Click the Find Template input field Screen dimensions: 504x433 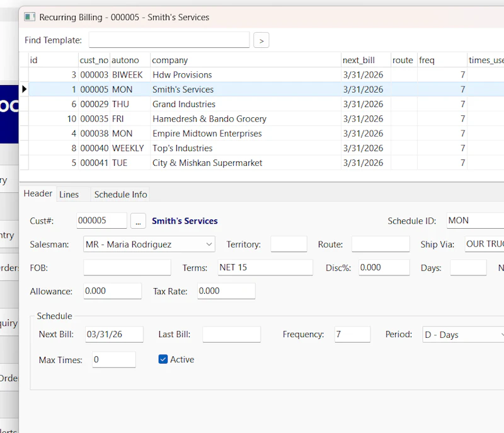point(169,40)
